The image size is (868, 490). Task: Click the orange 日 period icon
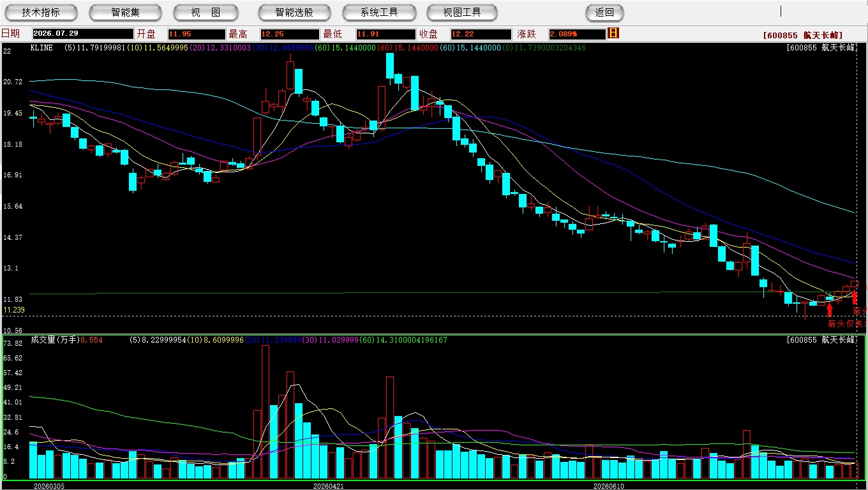click(x=613, y=33)
